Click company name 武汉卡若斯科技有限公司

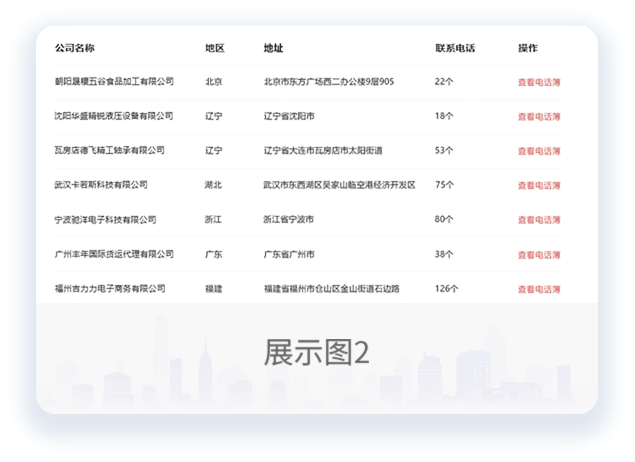(101, 185)
